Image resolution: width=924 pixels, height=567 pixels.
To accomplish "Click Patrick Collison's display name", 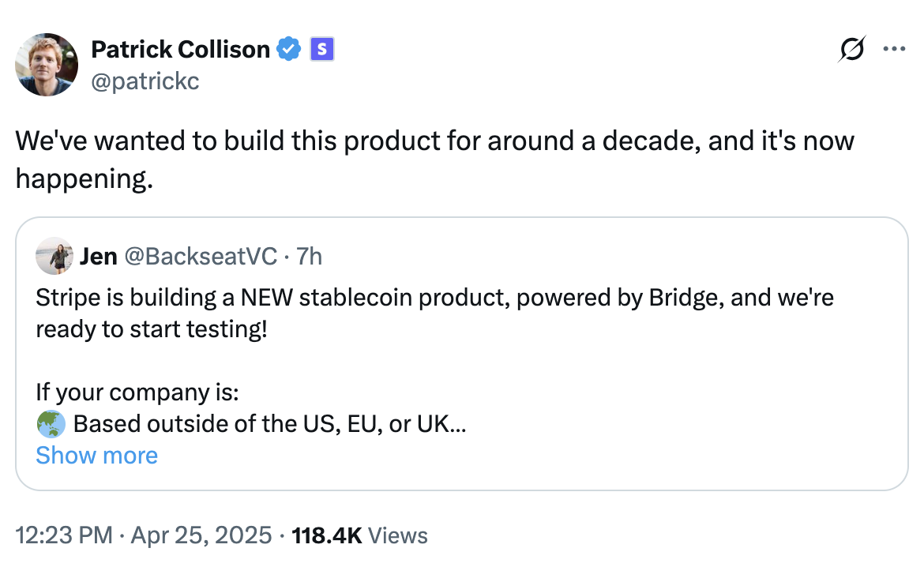I will (180, 49).
